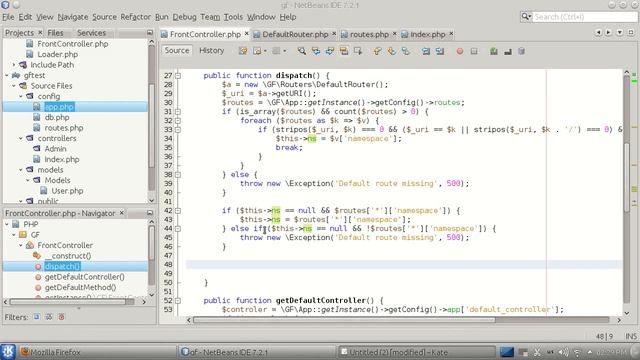This screenshot has width=640, height=360.
Task: Click the Find Selection magnifier icon
Action: (302, 51)
